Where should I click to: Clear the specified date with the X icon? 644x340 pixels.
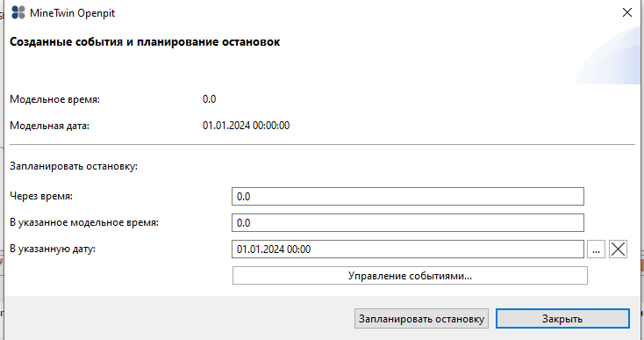618,250
